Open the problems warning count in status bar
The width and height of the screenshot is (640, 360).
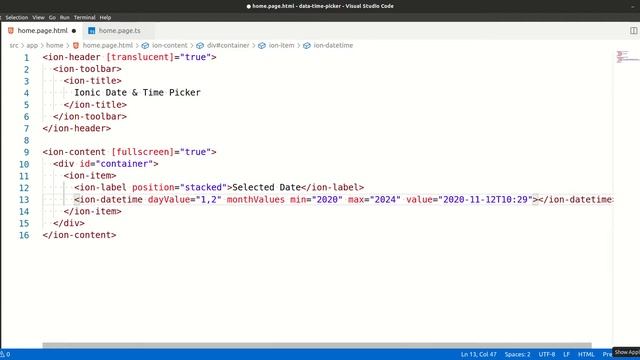pyautogui.click(x=5, y=354)
